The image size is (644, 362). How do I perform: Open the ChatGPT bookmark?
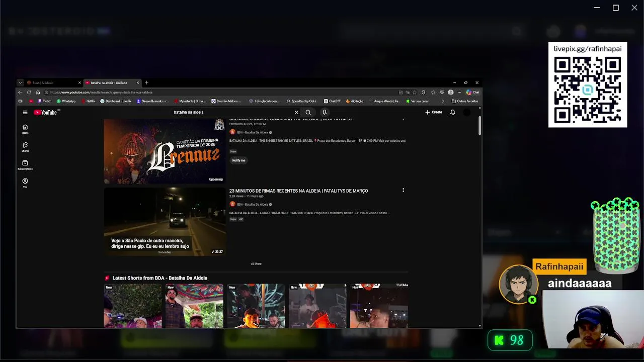pos(332,101)
